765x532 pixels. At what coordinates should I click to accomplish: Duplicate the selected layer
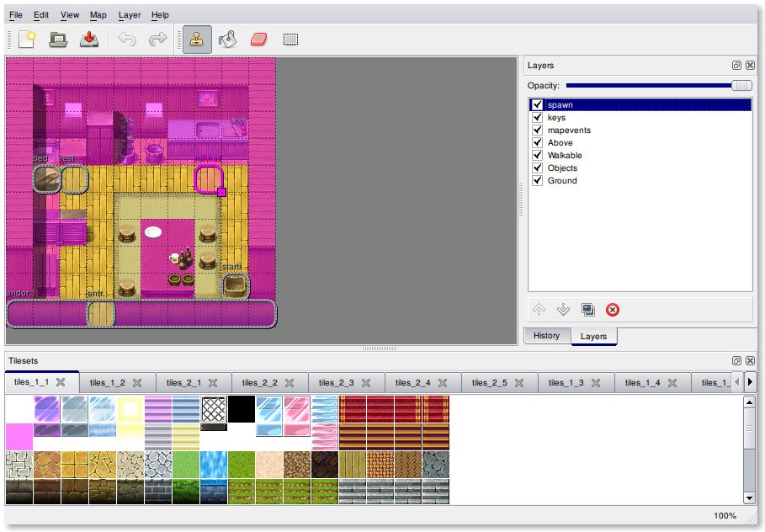pos(587,310)
